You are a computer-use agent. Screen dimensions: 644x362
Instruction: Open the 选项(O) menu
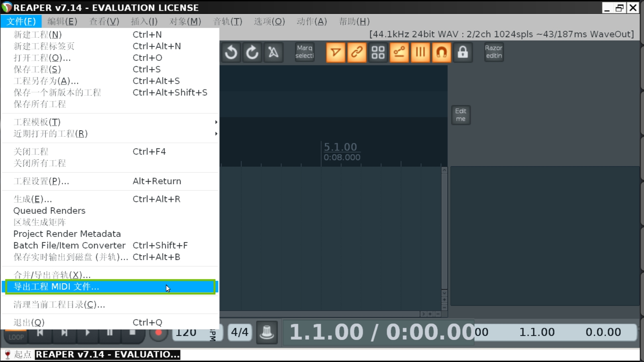[x=269, y=21]
